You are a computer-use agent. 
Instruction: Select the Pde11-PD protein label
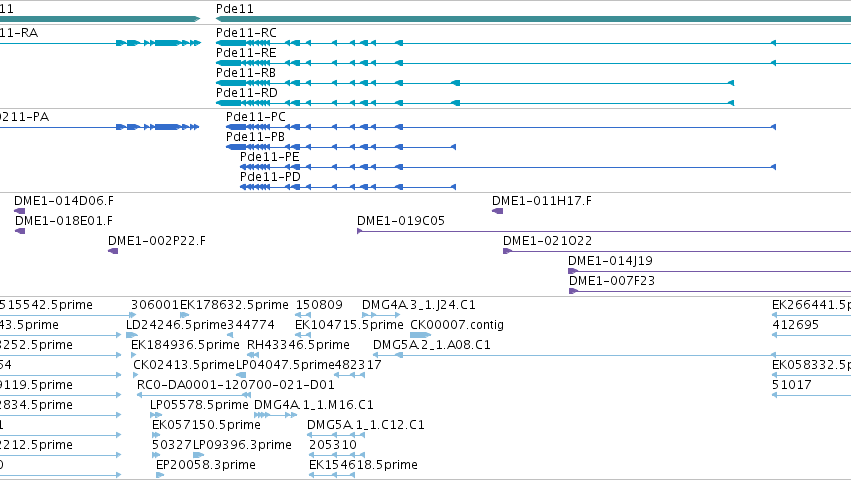pos(270,177)
